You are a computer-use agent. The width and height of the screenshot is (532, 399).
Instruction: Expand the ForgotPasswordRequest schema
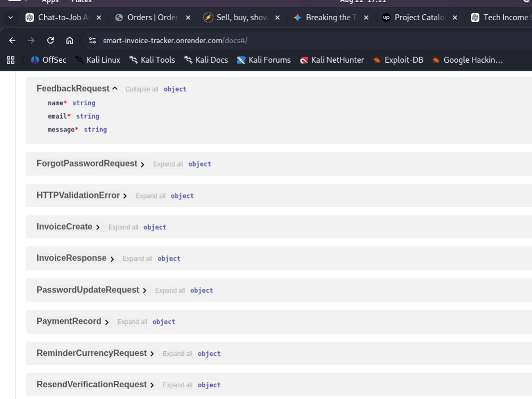pos(143,164)
